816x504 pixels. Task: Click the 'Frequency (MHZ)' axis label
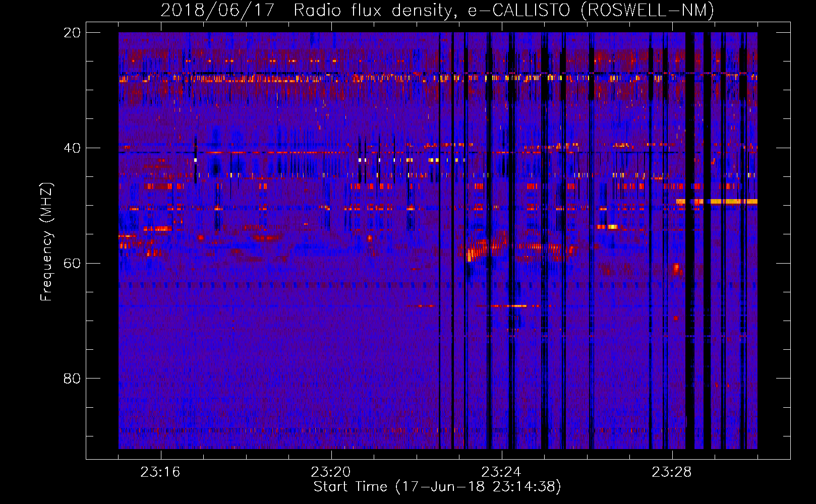46,242
